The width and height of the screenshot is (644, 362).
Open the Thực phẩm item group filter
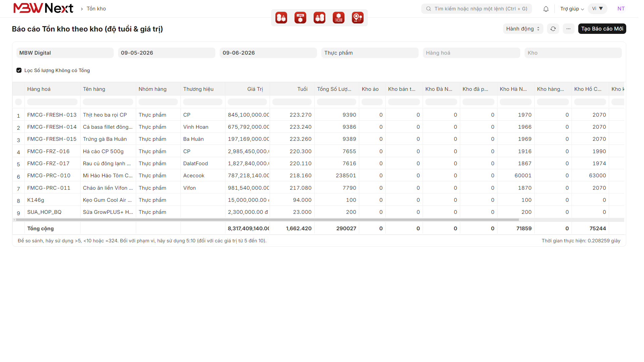(x=370, y=53)
